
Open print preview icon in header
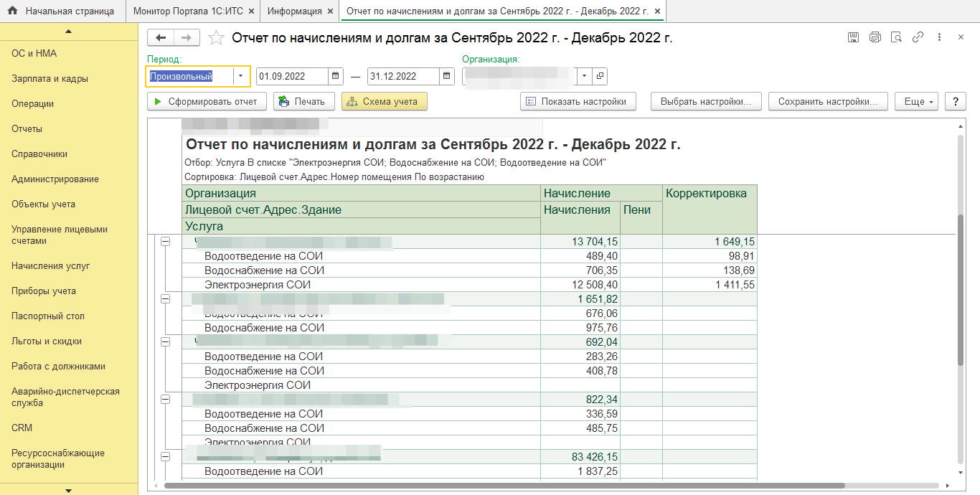[895, 38]
